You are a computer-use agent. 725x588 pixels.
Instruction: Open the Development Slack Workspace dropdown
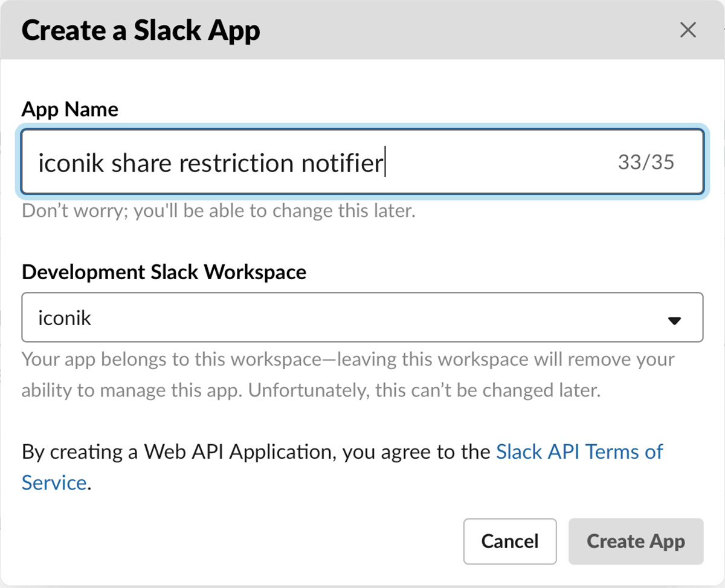coord(362,318)
